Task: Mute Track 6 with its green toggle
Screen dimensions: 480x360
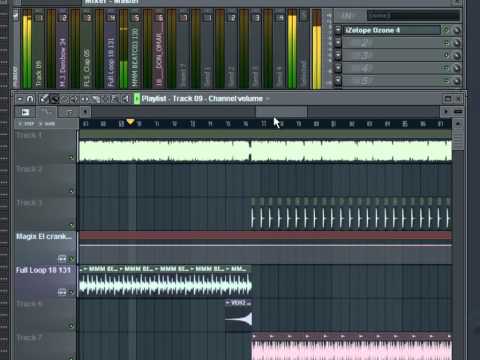Action: [71, 326]
